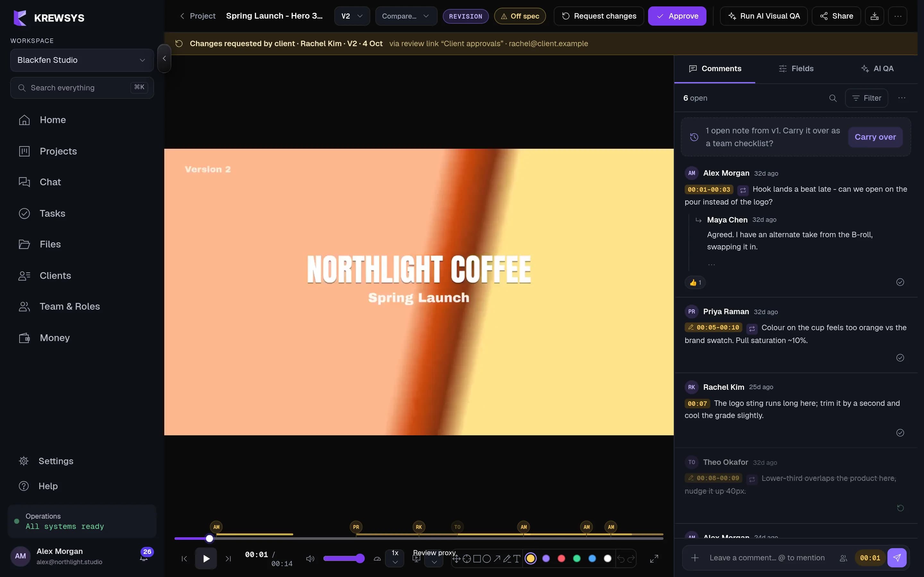The image size is (924, 577).
Task: Select the text annotation tool
Action: pyautogui.click(x=517, y=559)
